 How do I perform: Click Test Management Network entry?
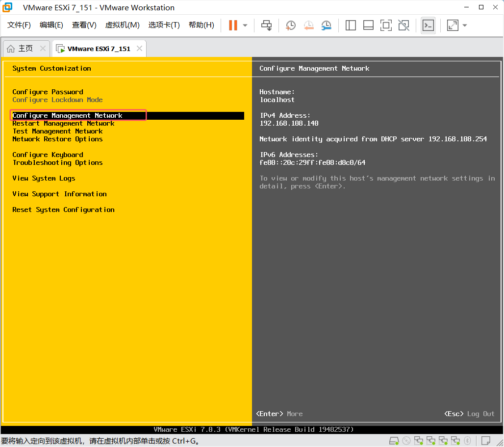[57, 131]
